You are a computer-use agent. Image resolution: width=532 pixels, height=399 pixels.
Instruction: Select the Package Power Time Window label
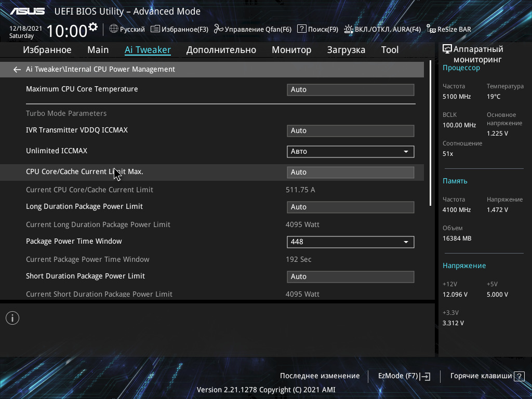click(x=74, y=241)
